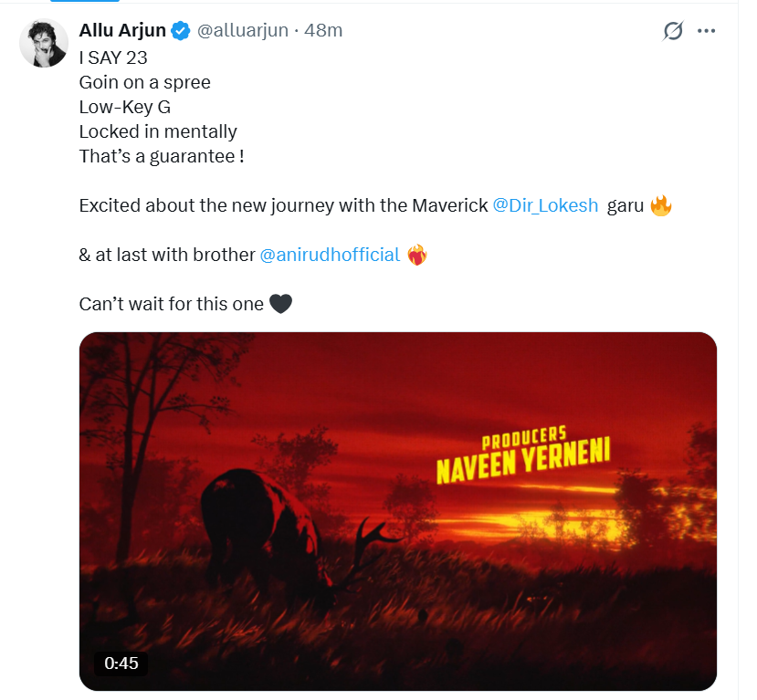Click the black heart emoji
The width and height of the screenshot is (757, 700).
point(281,304)
